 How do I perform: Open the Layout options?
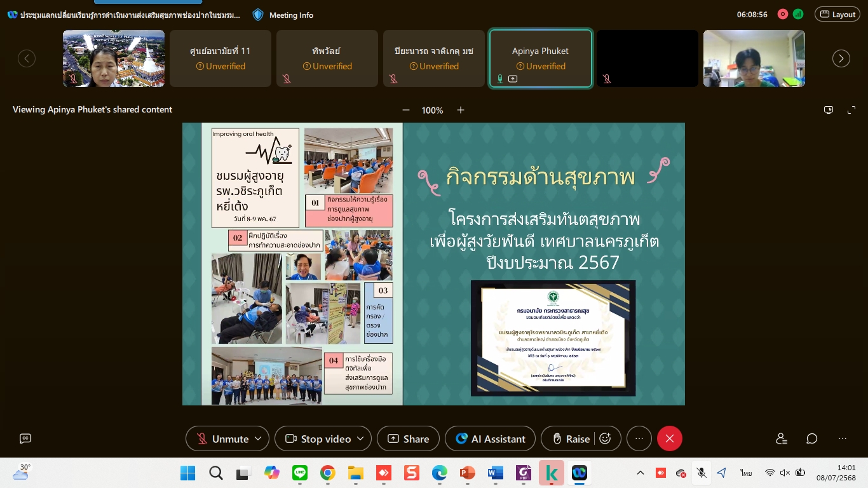pos(837,14)
